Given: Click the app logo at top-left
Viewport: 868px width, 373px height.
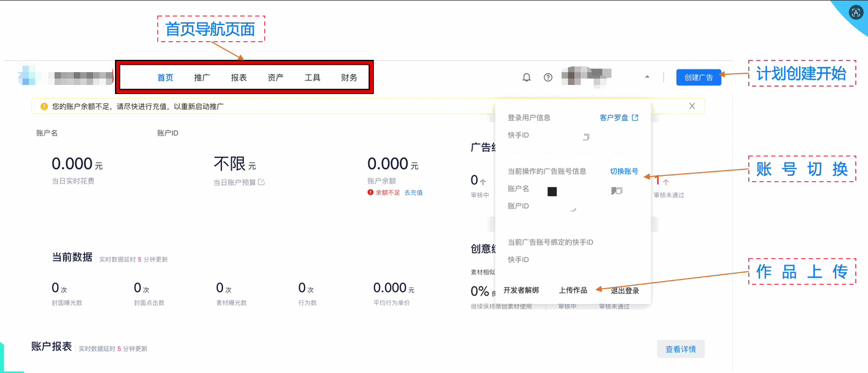Looking at the screenshot, I should 65,76.
